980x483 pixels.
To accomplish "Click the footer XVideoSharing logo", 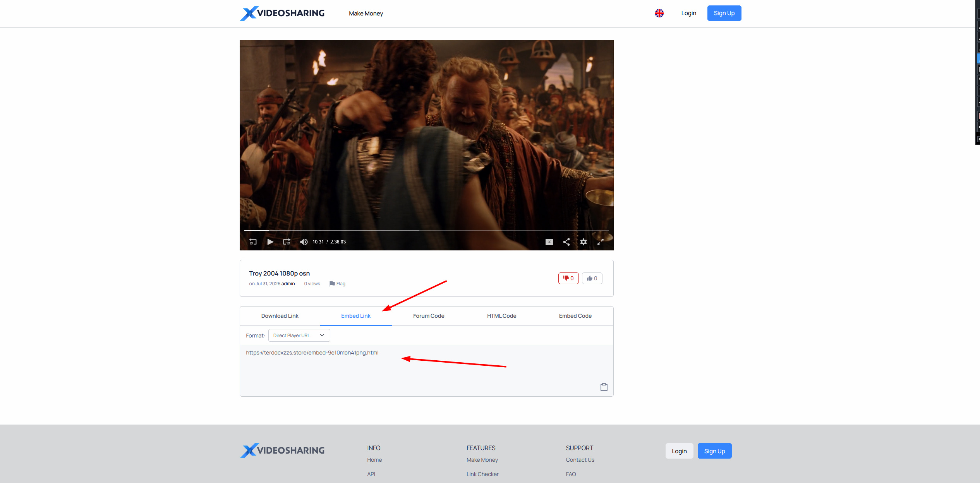I will (x=282, y=450).
